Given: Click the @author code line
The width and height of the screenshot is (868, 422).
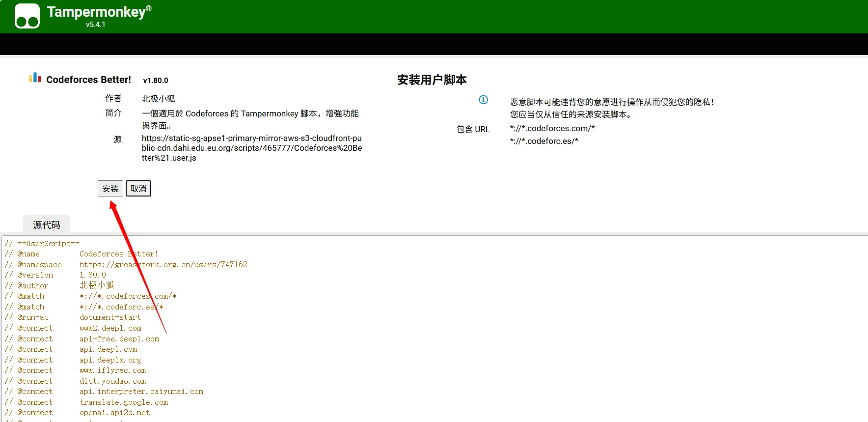Looking at the screenshot, I should (59, 285).
